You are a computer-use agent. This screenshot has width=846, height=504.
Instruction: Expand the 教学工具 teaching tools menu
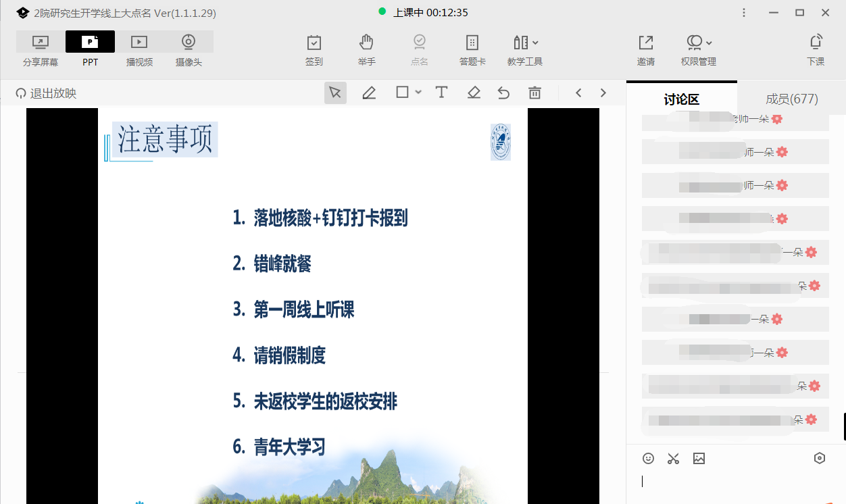click(525, 50)
